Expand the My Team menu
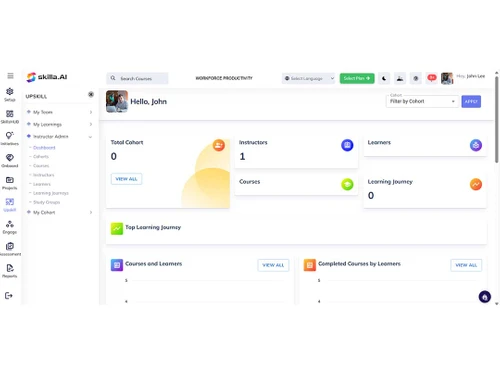This screenshot has width=500, height=375. point(59,112)
